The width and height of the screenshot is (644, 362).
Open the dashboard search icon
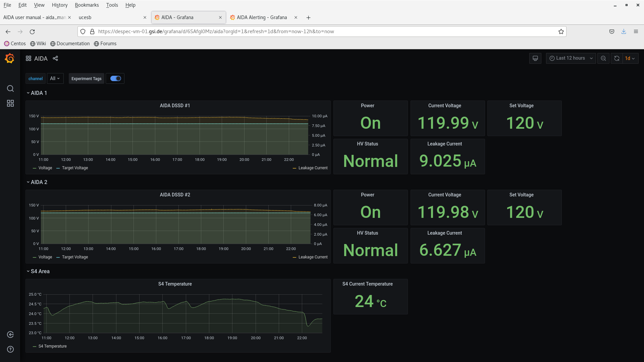[x=10, y=88]
